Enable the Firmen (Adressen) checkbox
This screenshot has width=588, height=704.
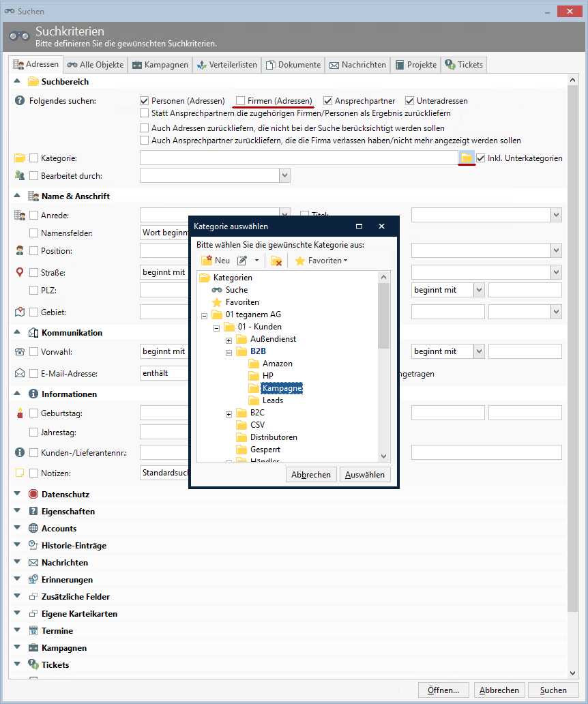(x=240, y=101)
